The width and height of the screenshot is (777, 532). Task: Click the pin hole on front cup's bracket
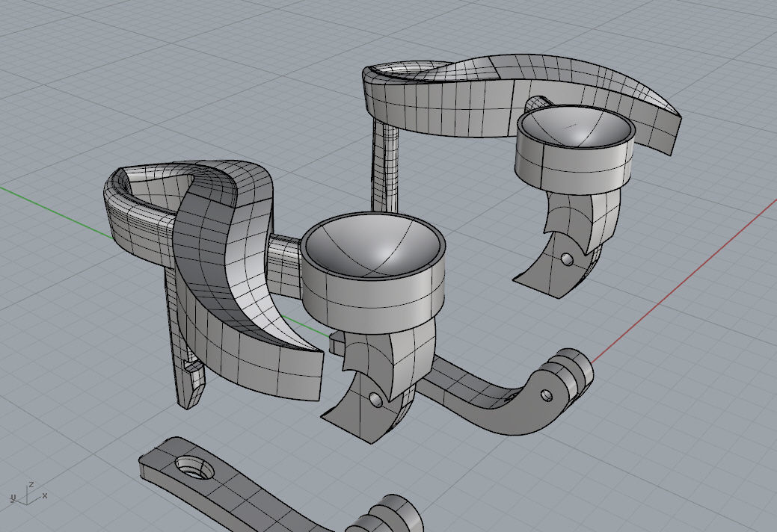[375, 399]
